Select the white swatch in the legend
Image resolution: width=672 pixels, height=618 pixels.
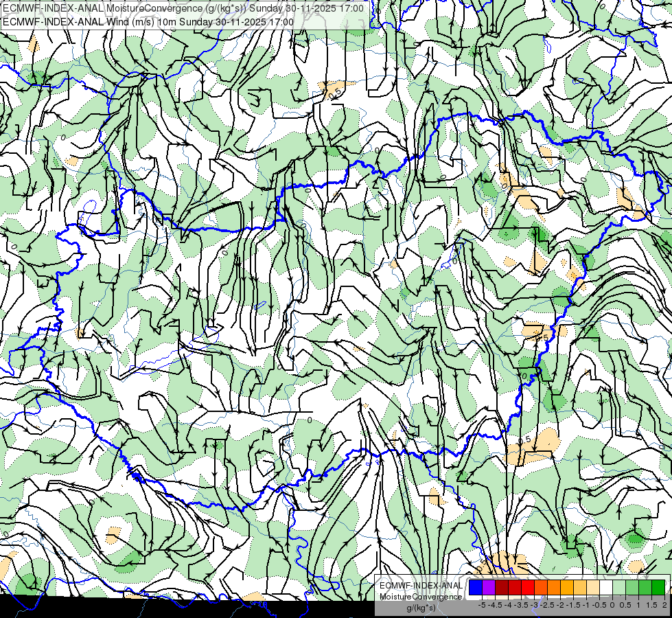click(x=606, y=588)
